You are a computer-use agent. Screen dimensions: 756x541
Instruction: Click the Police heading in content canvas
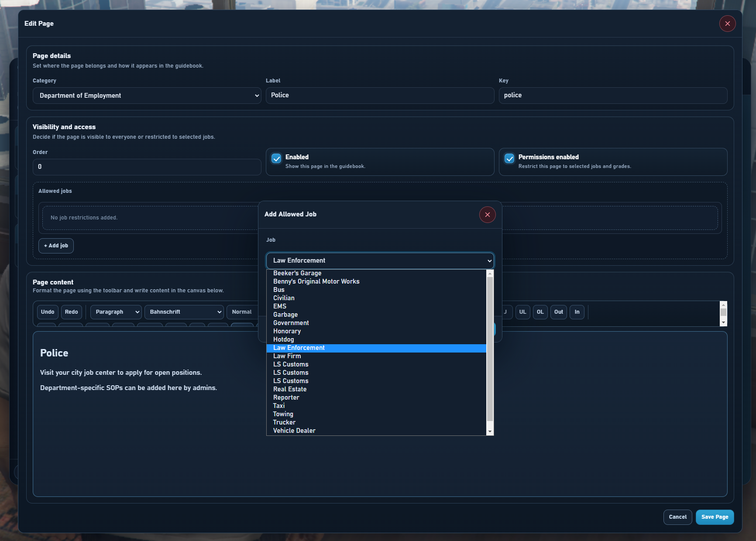click(54, 353)
